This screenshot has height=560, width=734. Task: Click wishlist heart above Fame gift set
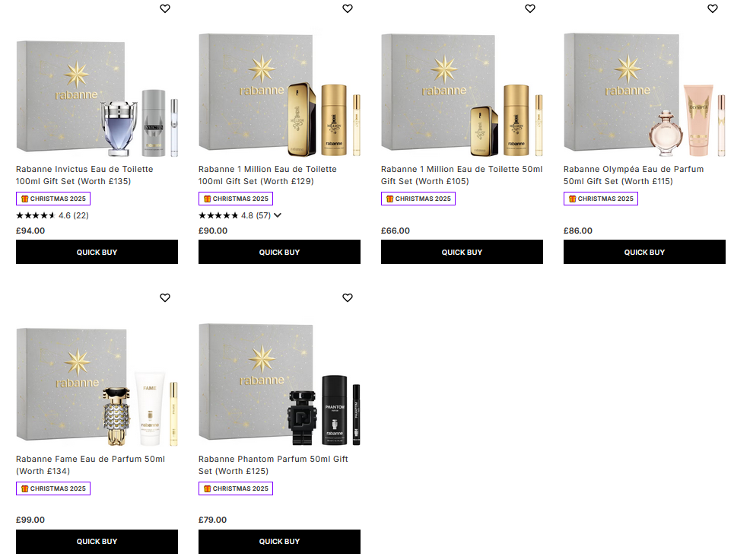[x=165, y=297]
